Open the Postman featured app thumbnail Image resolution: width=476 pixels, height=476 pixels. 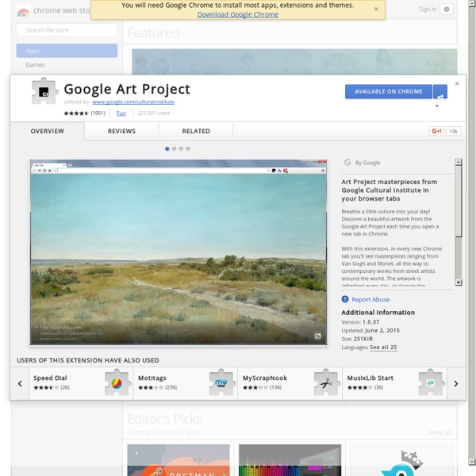tap(178, 460)
